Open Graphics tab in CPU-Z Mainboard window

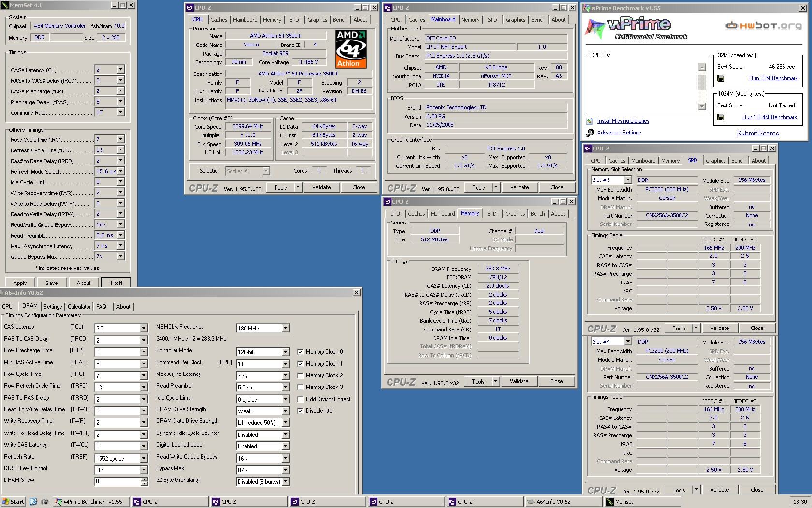point(515,20)
